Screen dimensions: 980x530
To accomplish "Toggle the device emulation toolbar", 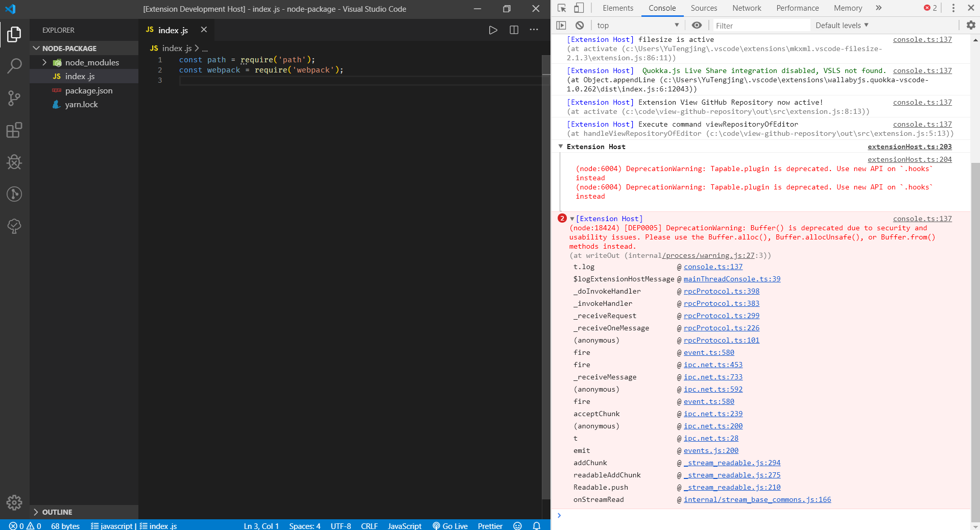I will point(579,8).
